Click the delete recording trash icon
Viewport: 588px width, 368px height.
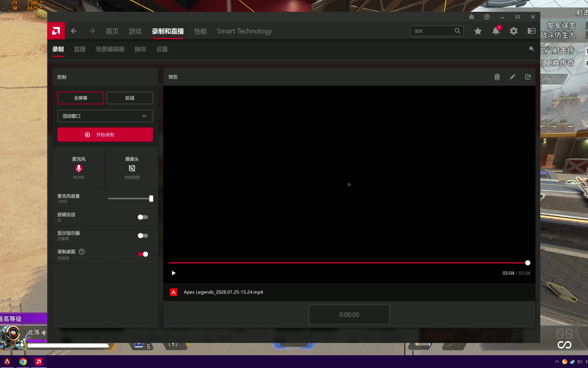(x=497, y=77)
